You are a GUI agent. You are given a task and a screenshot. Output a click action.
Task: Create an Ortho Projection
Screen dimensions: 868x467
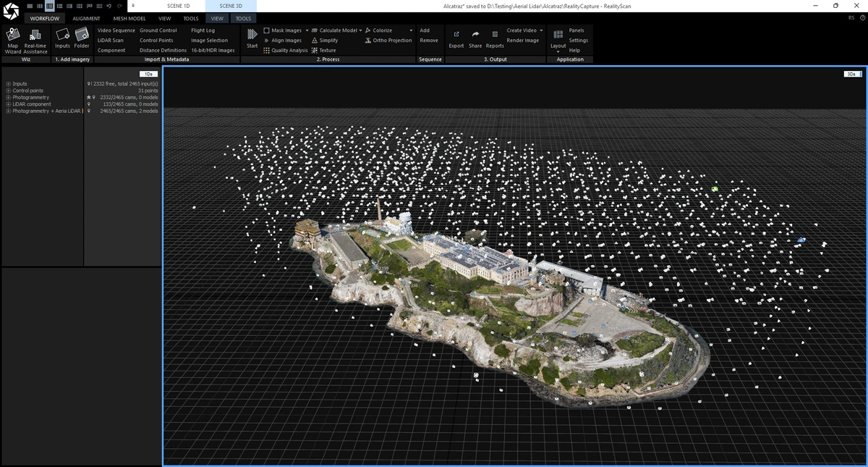pos(388,41)
